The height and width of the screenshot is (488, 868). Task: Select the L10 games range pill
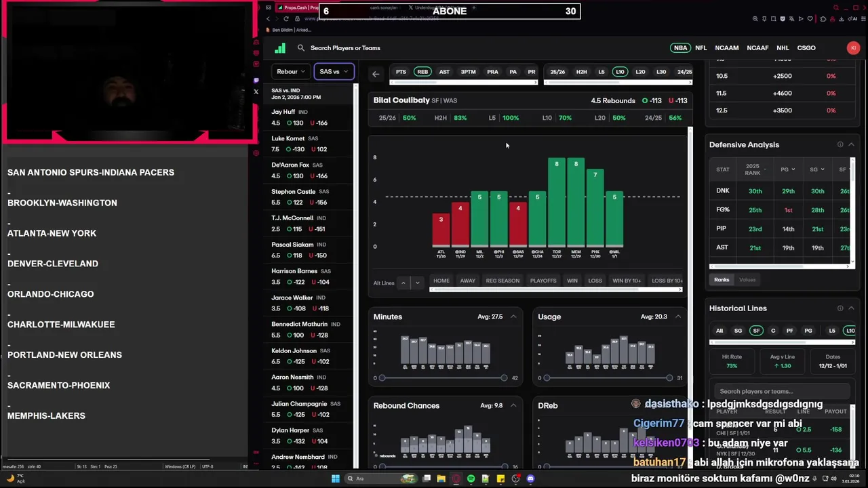(620, 72)
